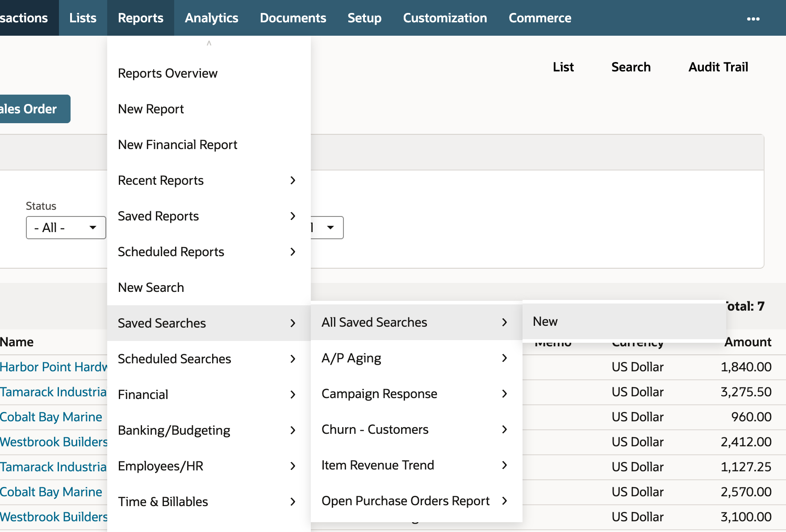Image resolution: width=786 pixels, height=532 pixels.
Task: Click New in saved searches flyout
Action: click(x=624, y=321)
